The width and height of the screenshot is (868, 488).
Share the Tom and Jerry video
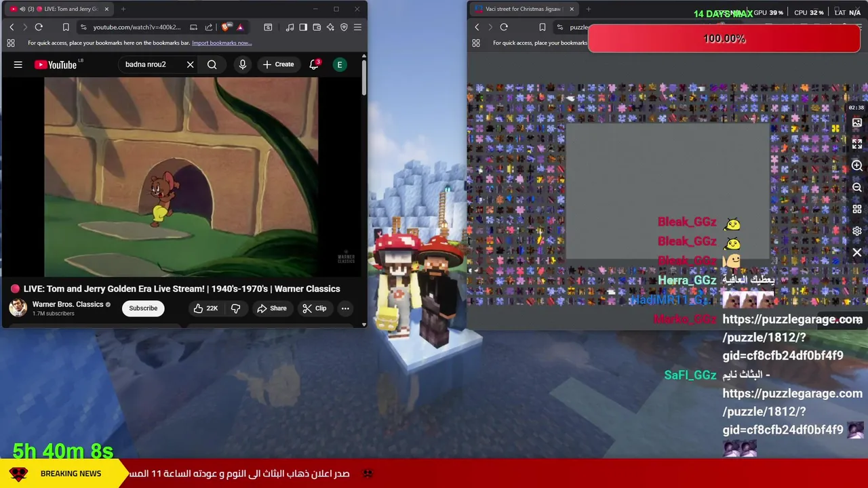click(x=271, y=308)
